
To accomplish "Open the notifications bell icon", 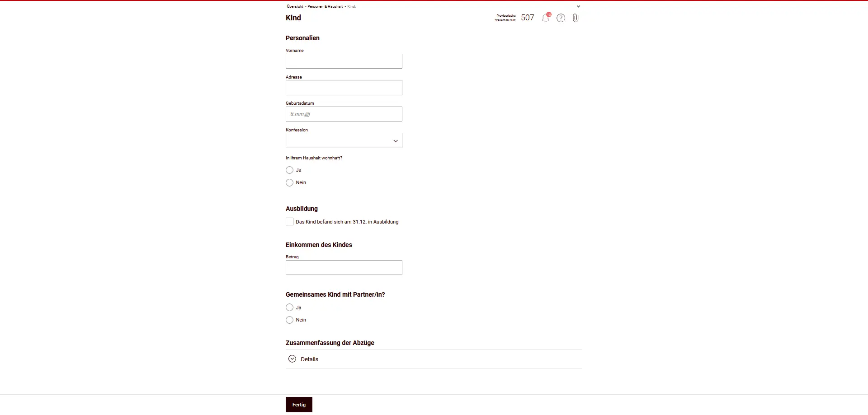I will click(546, 18).
